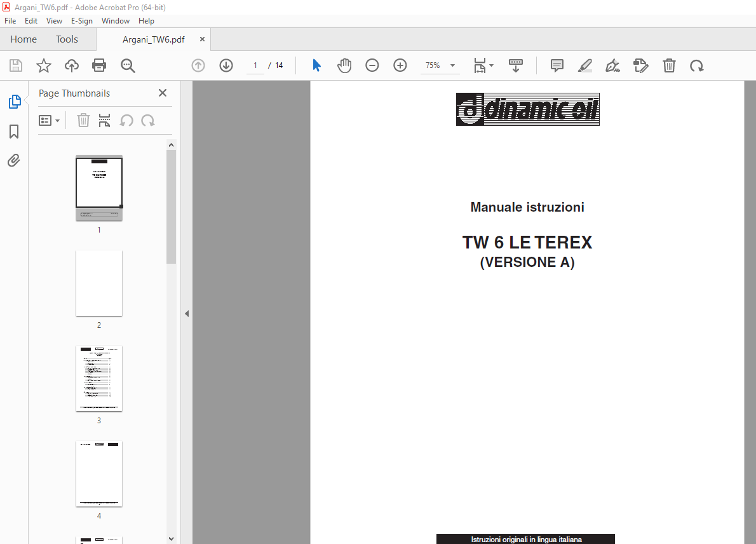The height and width of the screenshot is (544, 756).
Task: Collapse the navigation pane arrow
Action: click(x=187, y=313)
